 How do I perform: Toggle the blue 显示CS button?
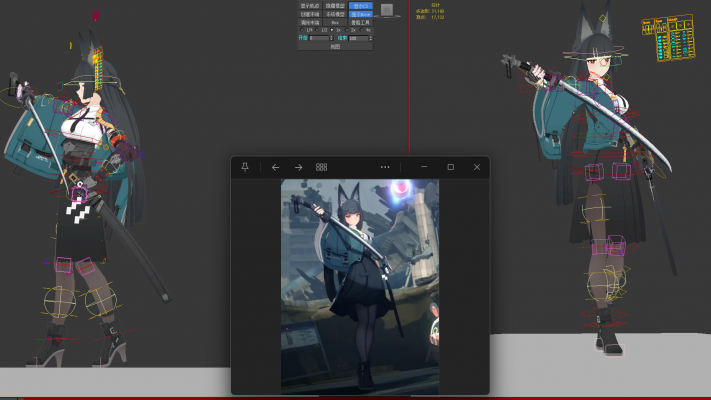pos(361,6)
